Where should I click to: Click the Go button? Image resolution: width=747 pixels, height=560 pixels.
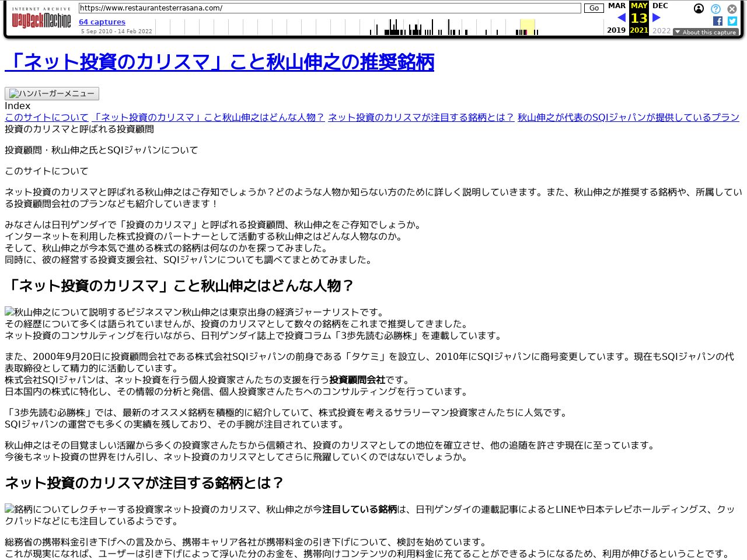[x=594, y=8]
